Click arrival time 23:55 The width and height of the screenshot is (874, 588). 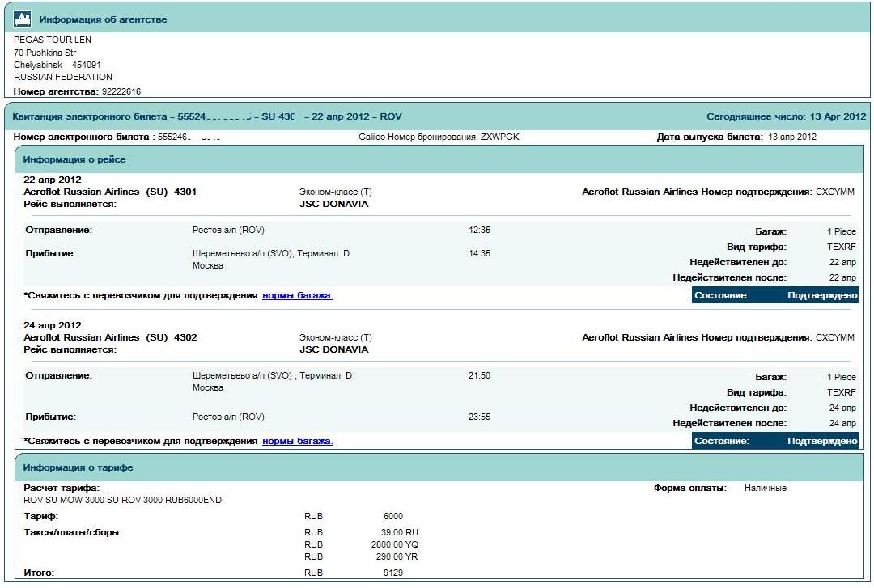tap(479, 417)
